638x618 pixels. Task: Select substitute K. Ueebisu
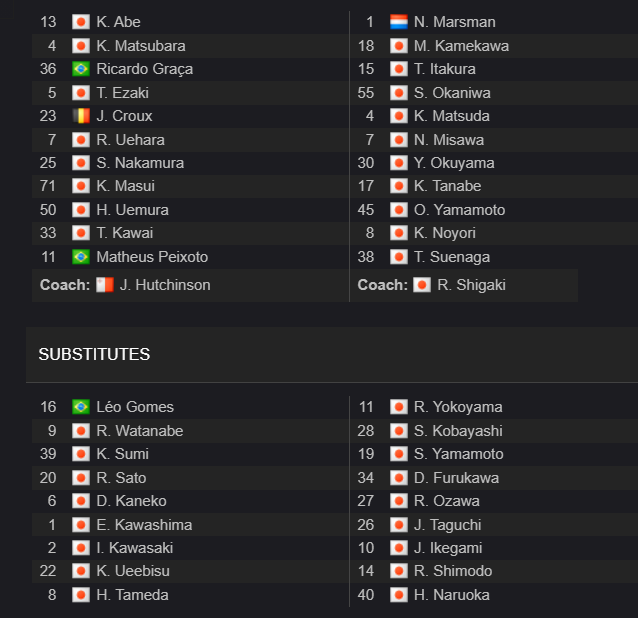point(133,571)
